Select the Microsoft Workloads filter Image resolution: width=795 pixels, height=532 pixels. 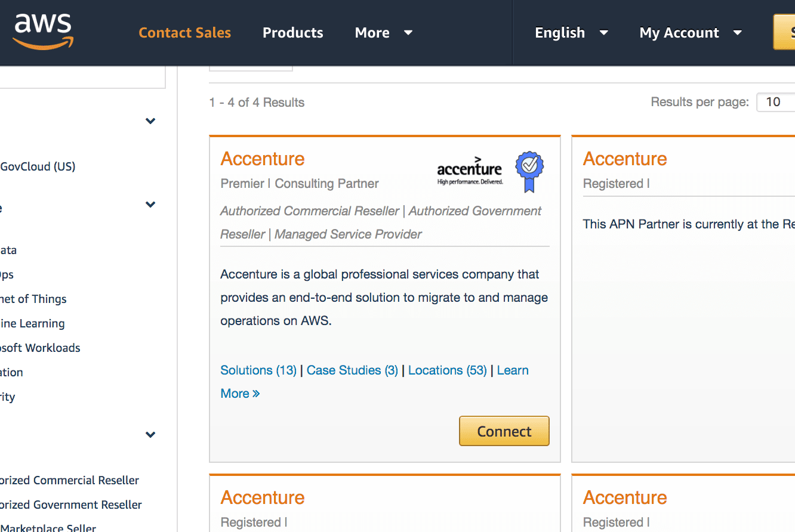click(x=40, y=348)
